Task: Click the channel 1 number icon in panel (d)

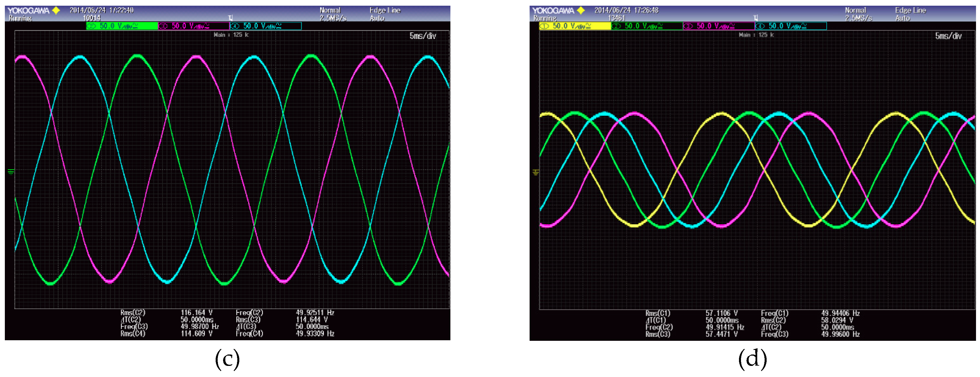Action: click(544, 26)
